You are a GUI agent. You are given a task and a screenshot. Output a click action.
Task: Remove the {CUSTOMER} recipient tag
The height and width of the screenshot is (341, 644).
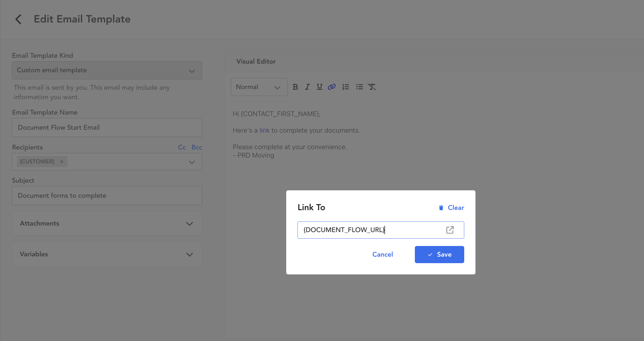point(62,162)
